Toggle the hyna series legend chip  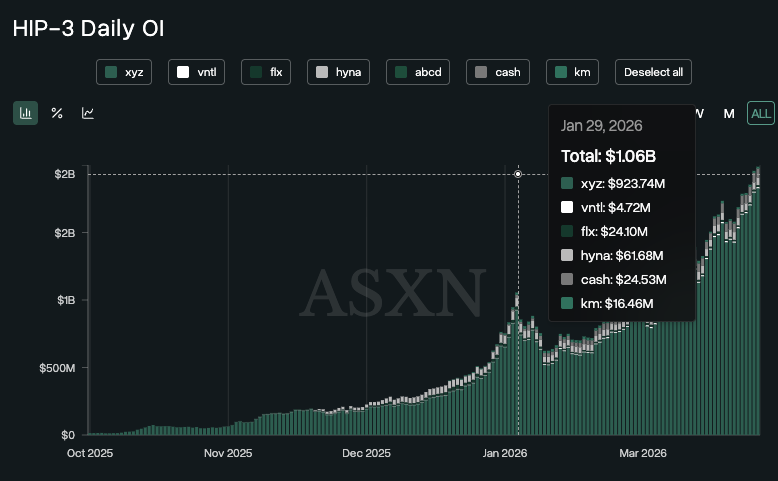[338, 72]
